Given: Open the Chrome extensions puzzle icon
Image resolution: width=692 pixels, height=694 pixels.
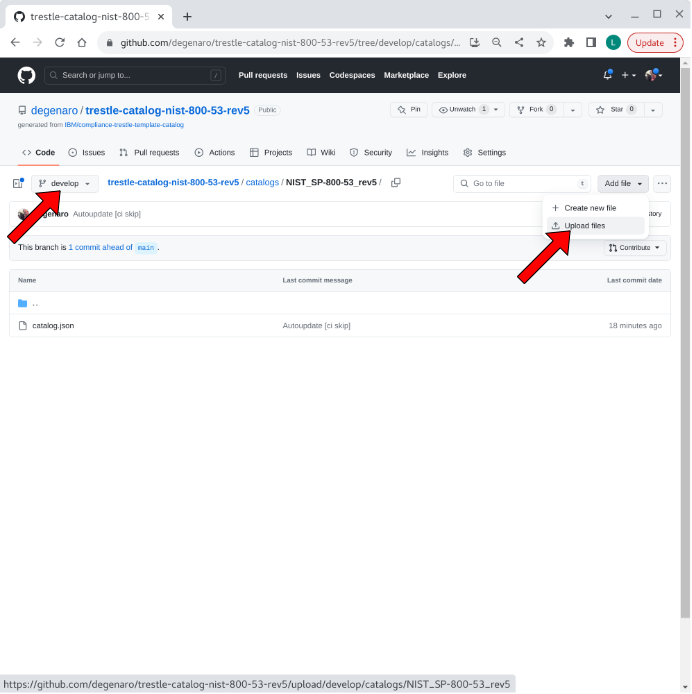Looking at the screenshot, I should [568, 42].
